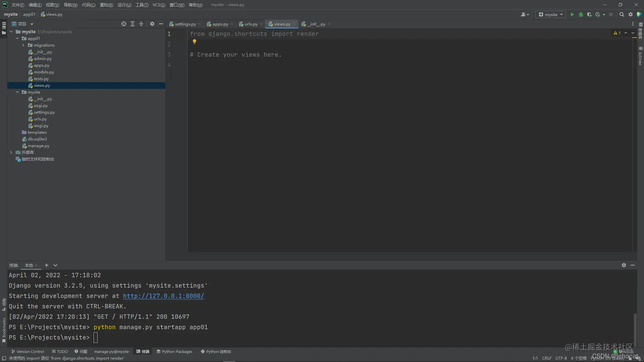Collapse the inner mysite package folder

17,92
